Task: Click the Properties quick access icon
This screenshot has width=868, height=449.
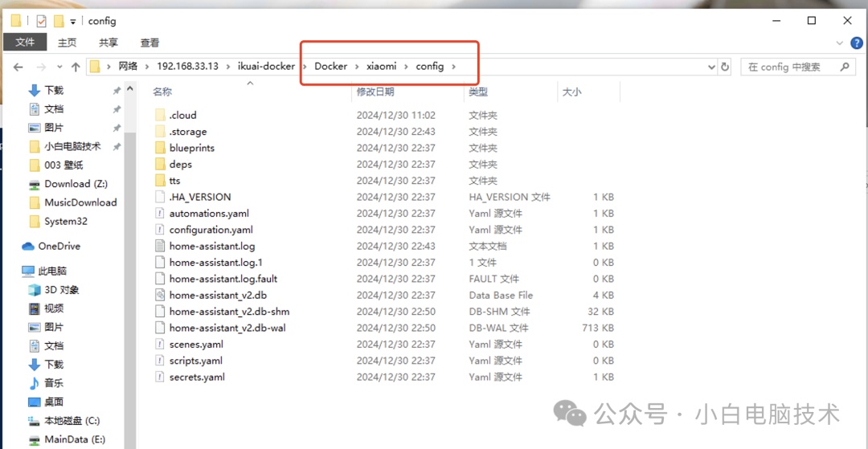Action: (42, 21)
